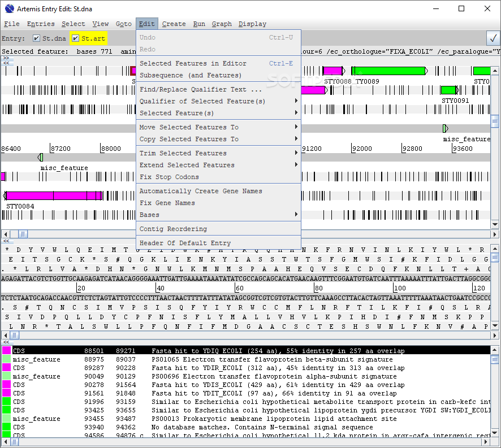Toggle the St.art entry checkbox

pos(75,38)
